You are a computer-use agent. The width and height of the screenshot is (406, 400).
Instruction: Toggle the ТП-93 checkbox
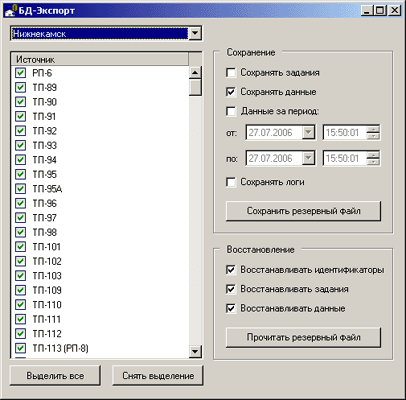[x=20, y=145]
